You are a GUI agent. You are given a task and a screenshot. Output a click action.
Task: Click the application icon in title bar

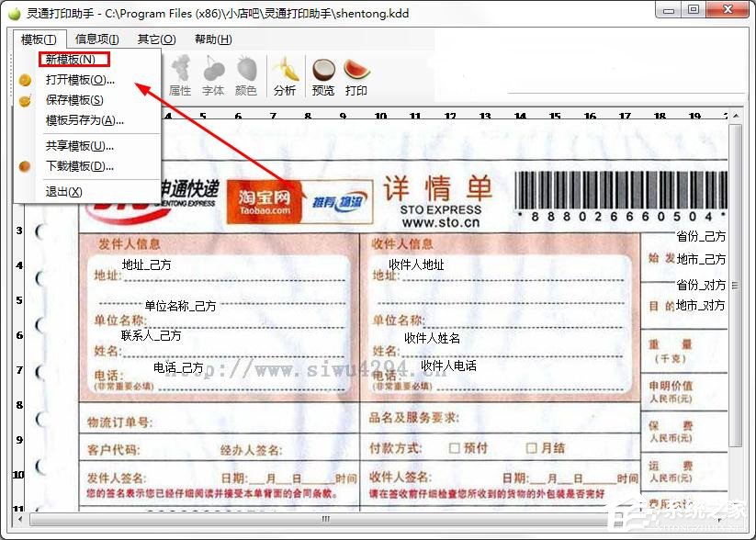click(x=12, y=12)
